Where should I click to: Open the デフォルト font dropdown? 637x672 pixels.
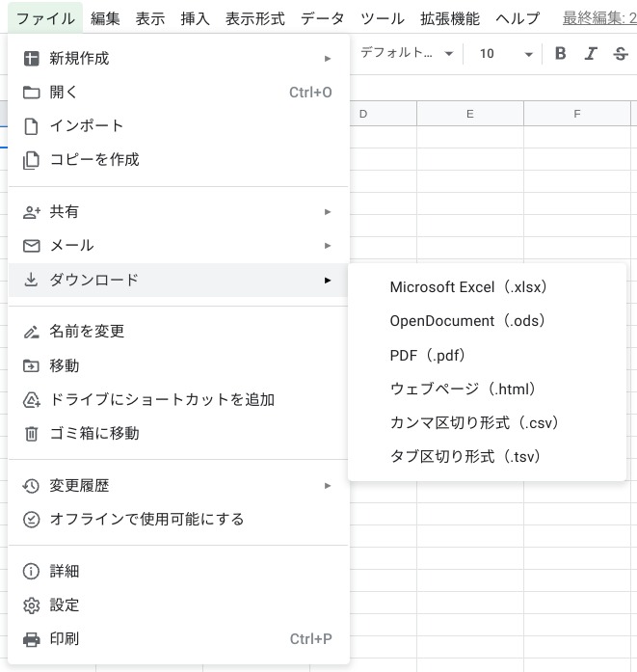click(406, 54)
